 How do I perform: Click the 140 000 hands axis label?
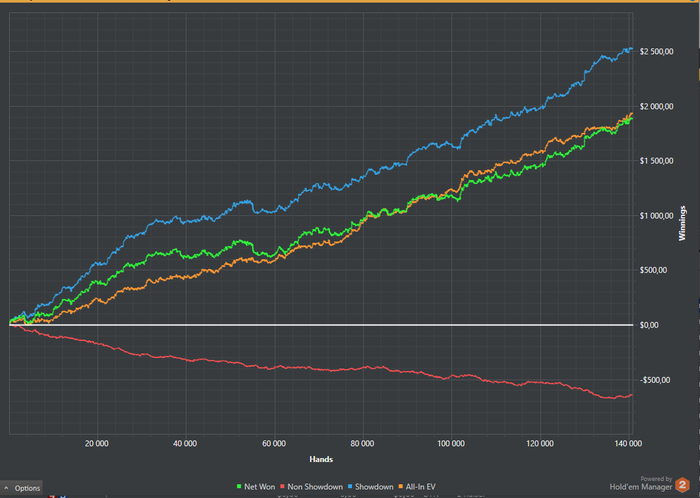[628, 444]
